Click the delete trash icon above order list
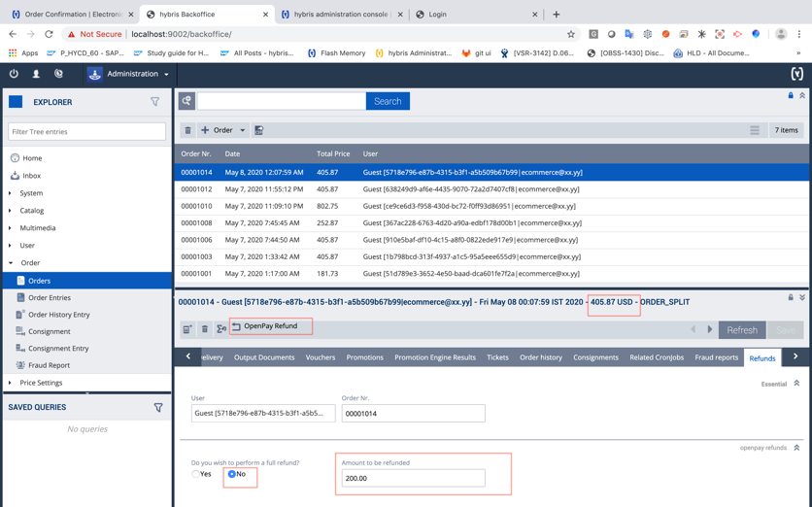 pos(187,130)
